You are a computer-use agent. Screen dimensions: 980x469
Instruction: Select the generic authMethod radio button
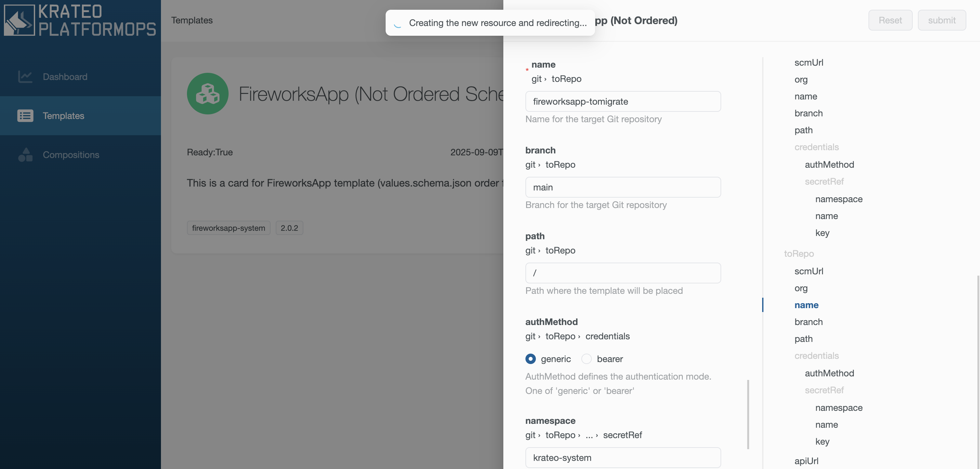point(530,359)
